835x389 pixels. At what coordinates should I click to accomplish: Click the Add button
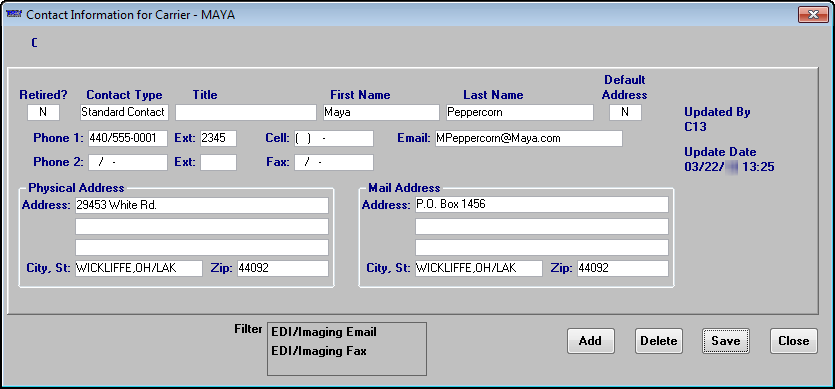coord(591,341)
